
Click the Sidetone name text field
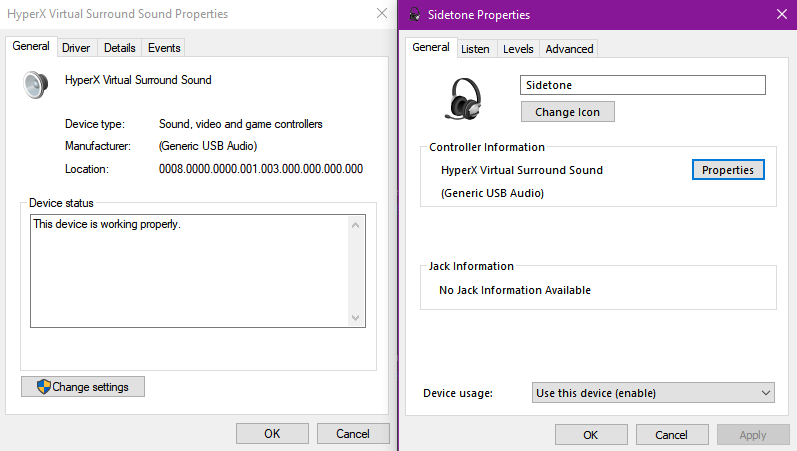[642, 85]
